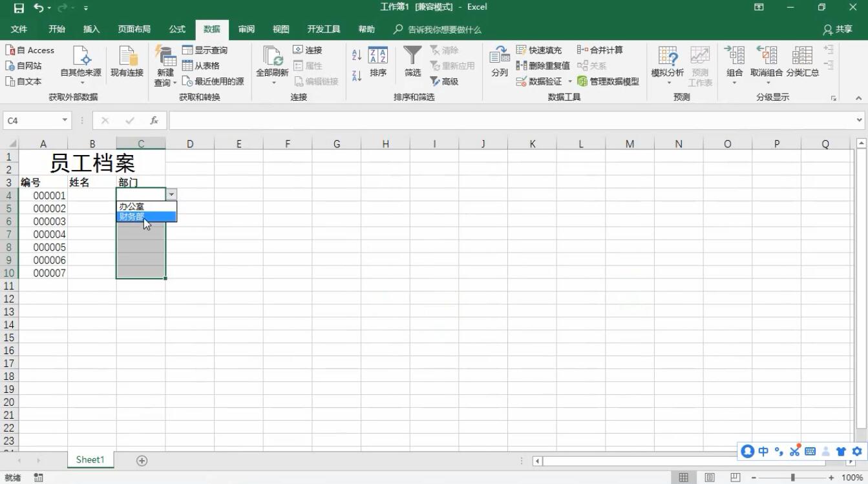This screenshot has height=484, width=868.
Task: Click Flash Fill (快速填充)
Action: click(540, 50)
